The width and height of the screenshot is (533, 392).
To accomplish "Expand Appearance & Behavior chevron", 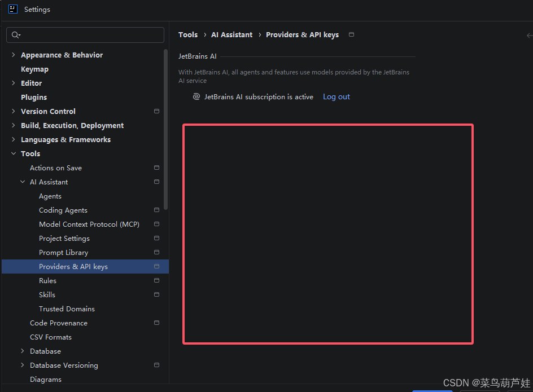I will tap(13, 55).
